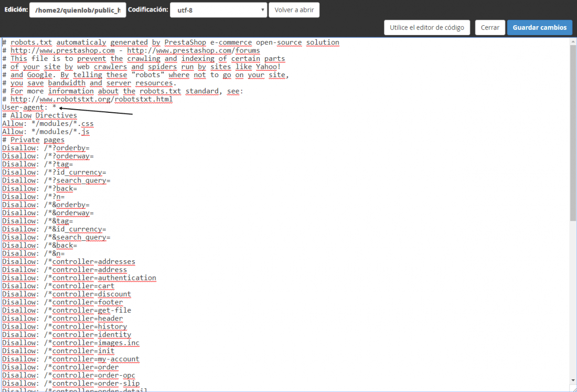Click the 'Disallow: /*?back=' line
The width and height of the screenshot is (577, 392).
pyautogui.click(x=40, y=188)
